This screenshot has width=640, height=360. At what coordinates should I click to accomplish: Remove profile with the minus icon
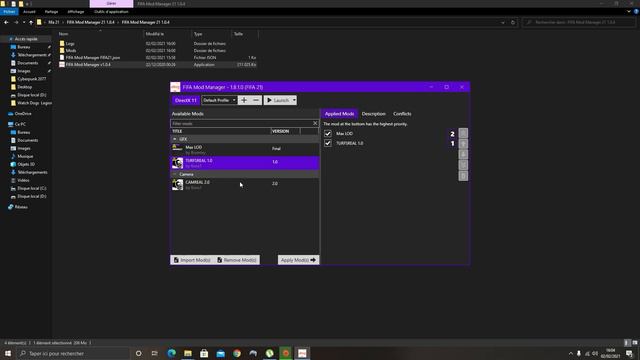(256, 100)
